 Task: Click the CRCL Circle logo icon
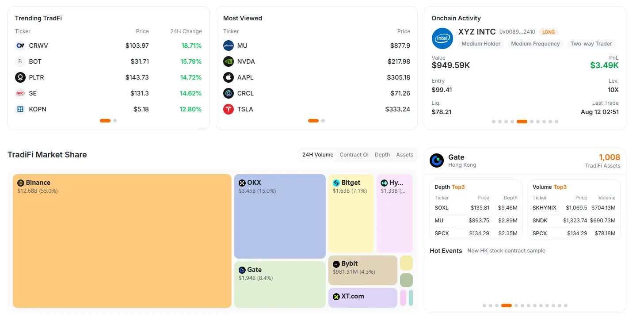pyautogui.click(x=229, y=93)
